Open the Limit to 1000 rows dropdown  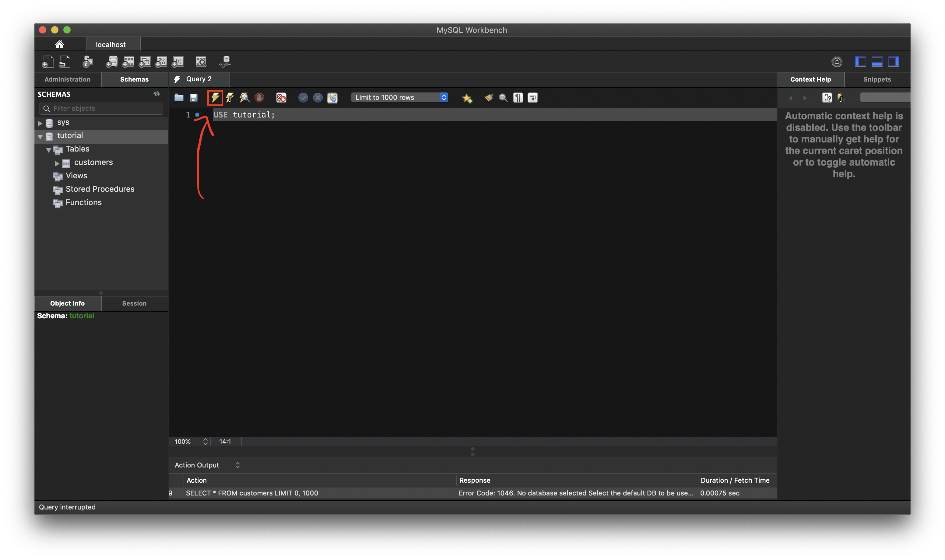point(399,97)
